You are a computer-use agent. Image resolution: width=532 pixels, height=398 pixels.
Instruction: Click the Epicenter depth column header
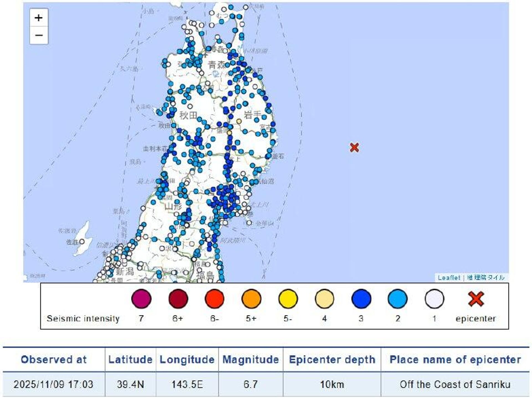tap(332, 359)
